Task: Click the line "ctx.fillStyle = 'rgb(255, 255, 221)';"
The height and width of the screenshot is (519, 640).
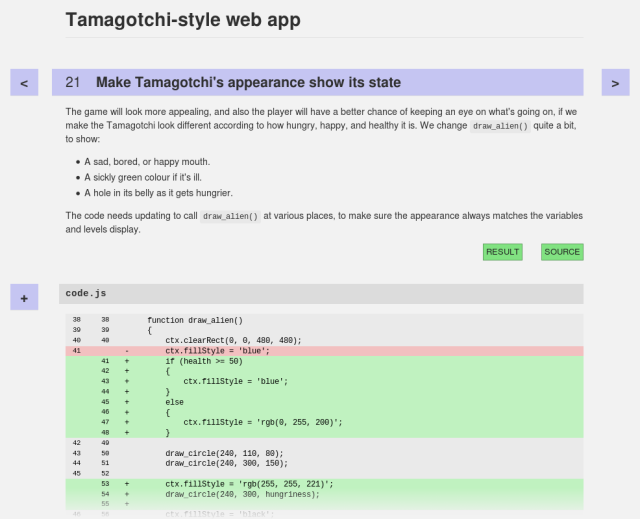Action: (249, 484)
